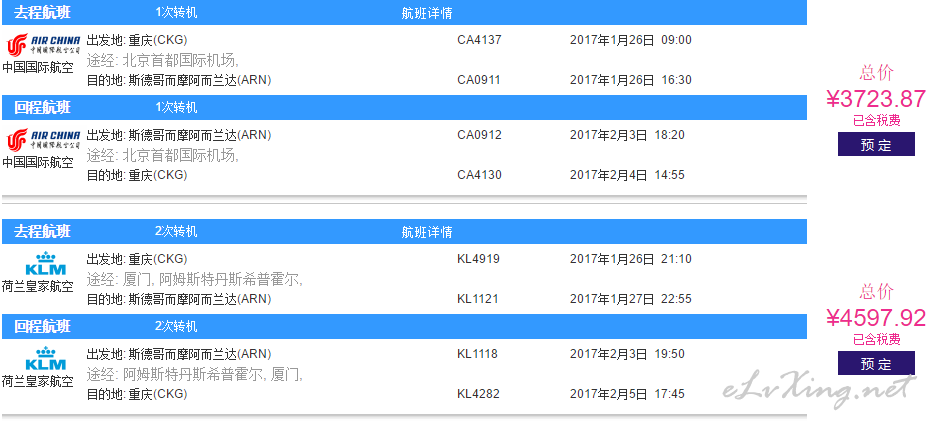927x422 pixels.
Task: Click 1次转机 on the Air China outbound header
Action: pyautogui.click(x=176, y=12)
